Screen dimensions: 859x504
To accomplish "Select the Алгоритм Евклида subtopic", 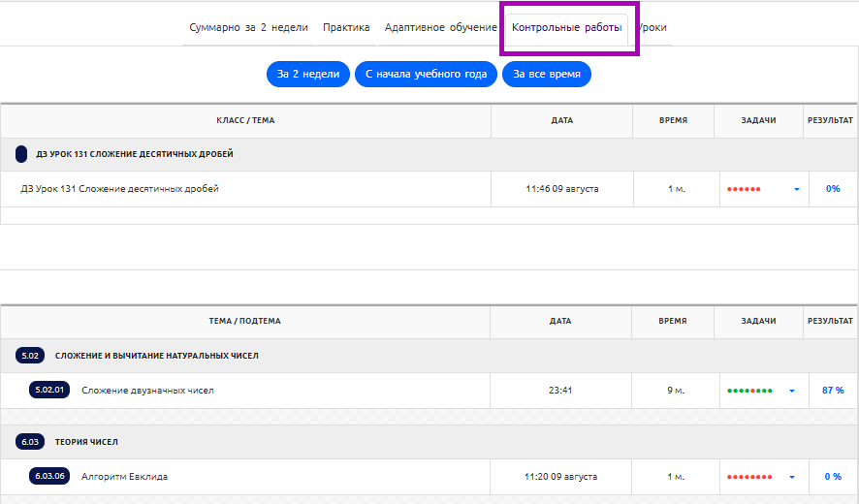I will (x=124, y=477).
